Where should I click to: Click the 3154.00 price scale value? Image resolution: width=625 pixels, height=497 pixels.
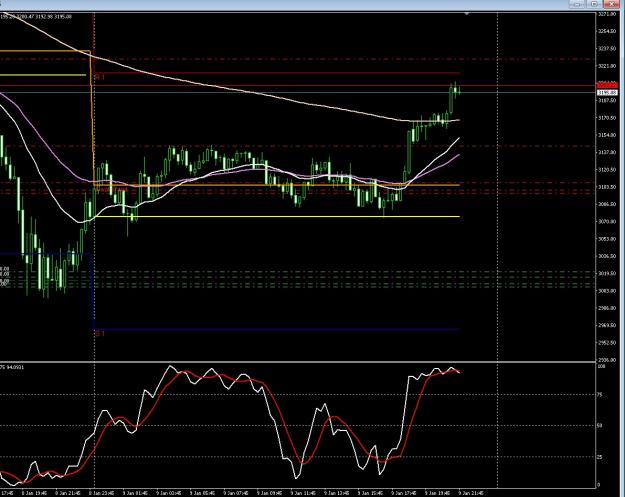(606, 136)
